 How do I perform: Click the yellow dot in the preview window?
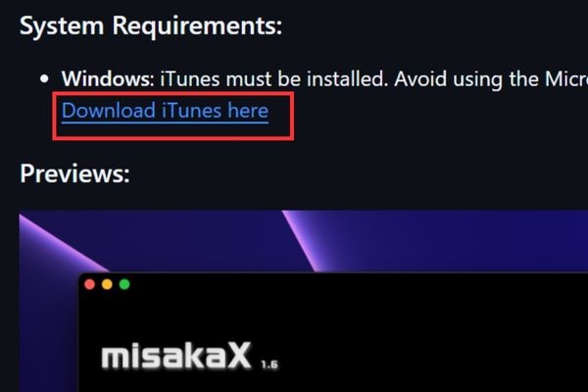(x=107, y=284)
